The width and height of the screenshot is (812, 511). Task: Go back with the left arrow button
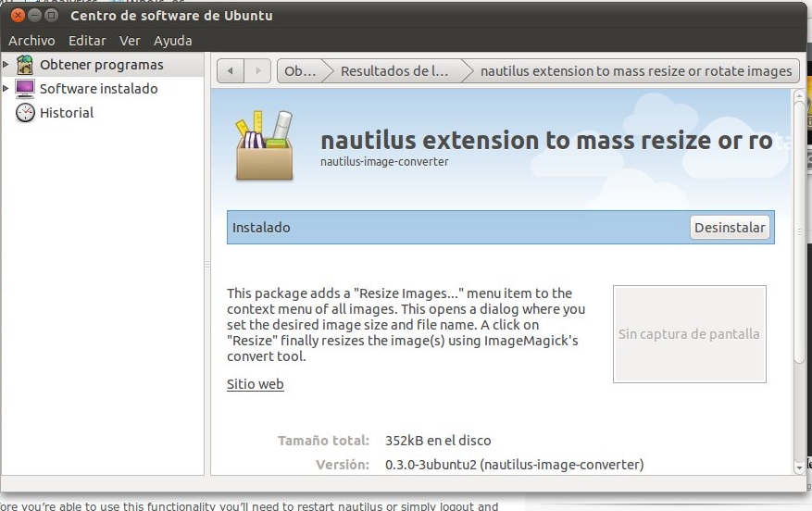[231, 71]
